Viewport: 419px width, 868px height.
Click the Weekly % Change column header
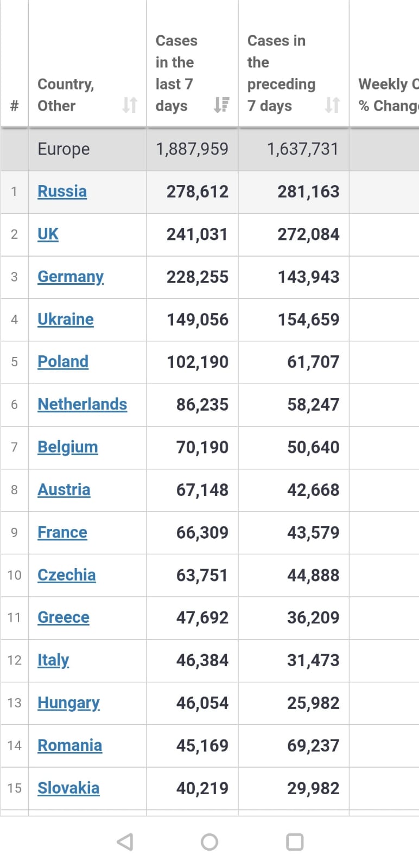388,95
